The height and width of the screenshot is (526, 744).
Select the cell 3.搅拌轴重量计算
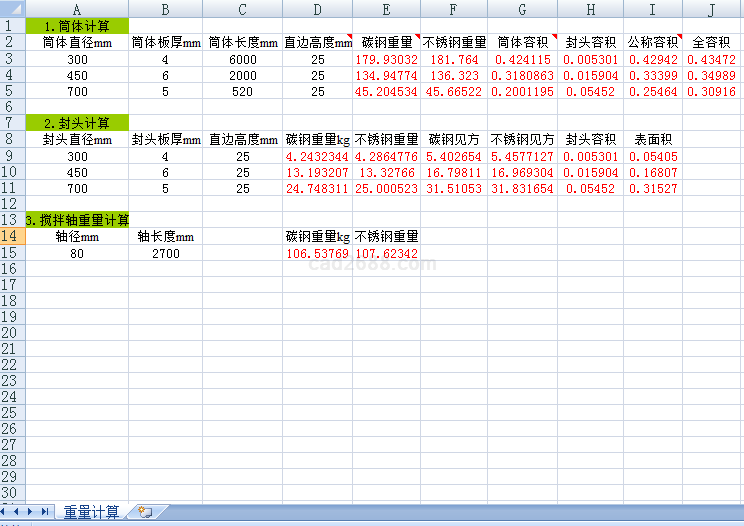77,220
